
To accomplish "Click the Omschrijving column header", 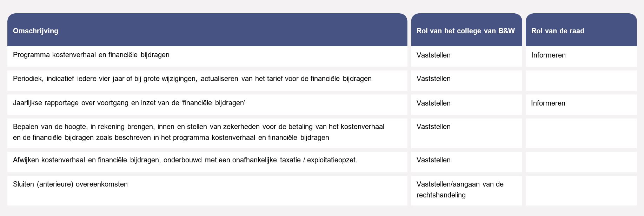I will (36, 31).
